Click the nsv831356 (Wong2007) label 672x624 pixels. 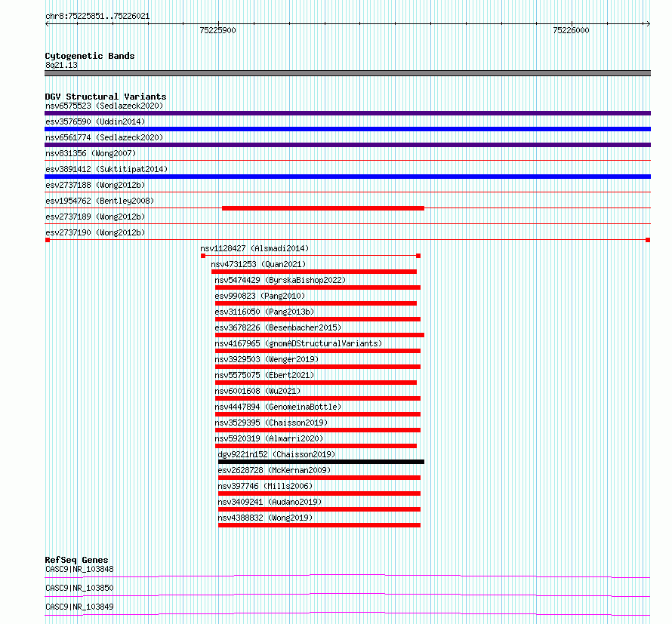click(91, 153)
